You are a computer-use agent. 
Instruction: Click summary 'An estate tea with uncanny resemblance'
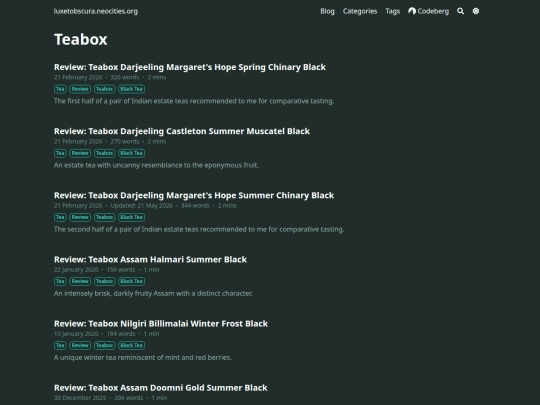click(156, 165)
